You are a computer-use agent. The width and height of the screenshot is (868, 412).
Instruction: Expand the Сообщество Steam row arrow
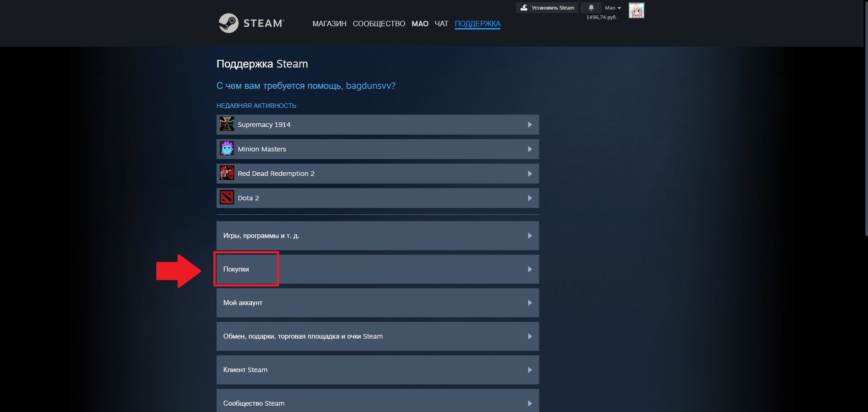point(530,403)
